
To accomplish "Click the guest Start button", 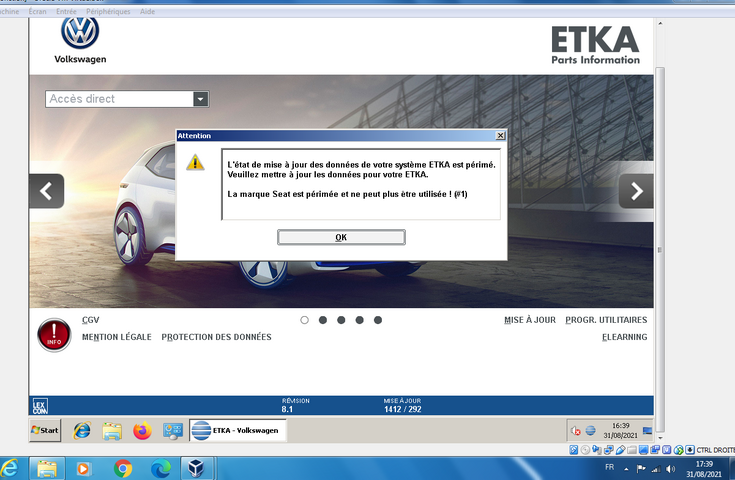I will pyautogui.click(x=45, y=430).
